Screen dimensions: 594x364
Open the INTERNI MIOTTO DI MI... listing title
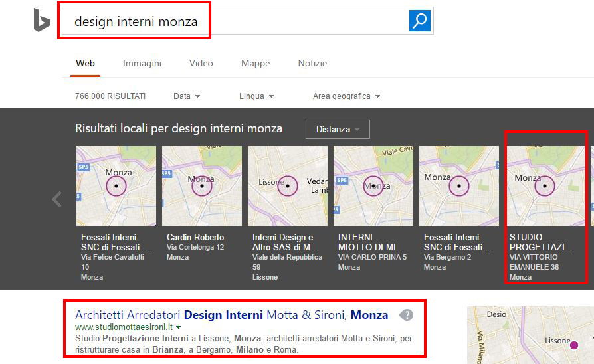(371, 242)
